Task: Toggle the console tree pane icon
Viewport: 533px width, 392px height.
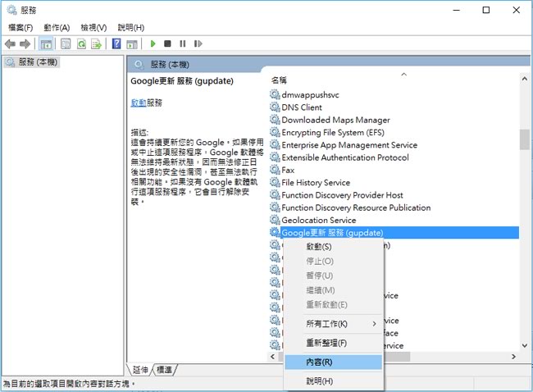Action: point(46,43)
